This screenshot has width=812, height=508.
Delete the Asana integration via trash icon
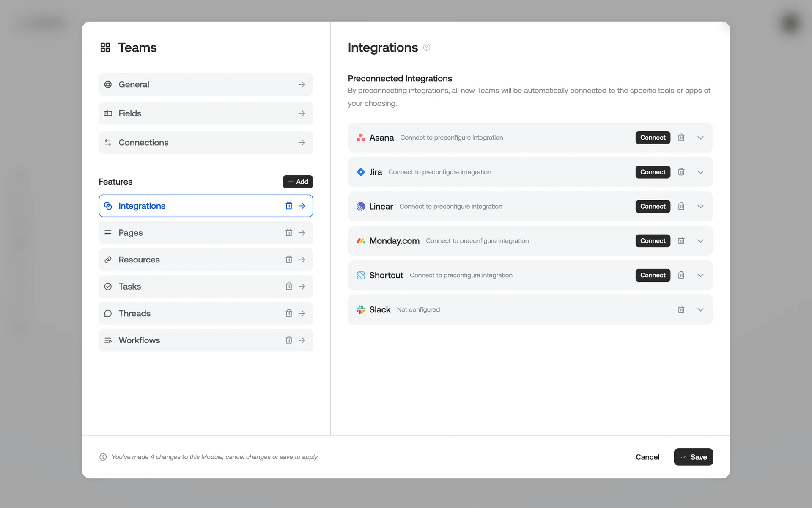pyautogui.click(x=681, y=138)
